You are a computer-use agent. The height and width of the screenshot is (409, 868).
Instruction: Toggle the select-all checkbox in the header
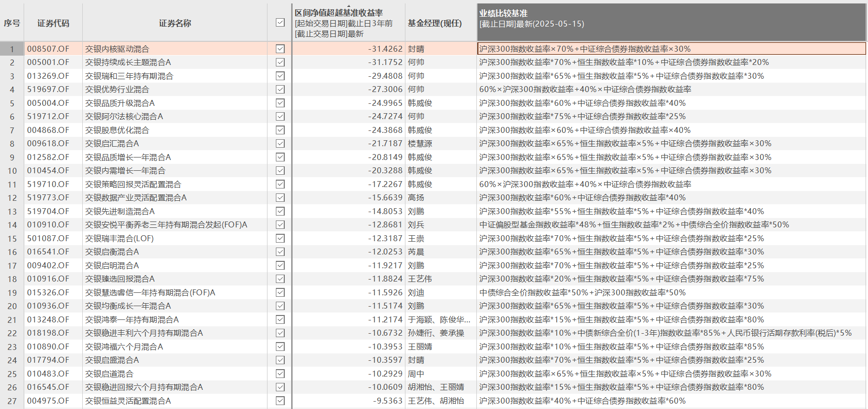point(280,23)
